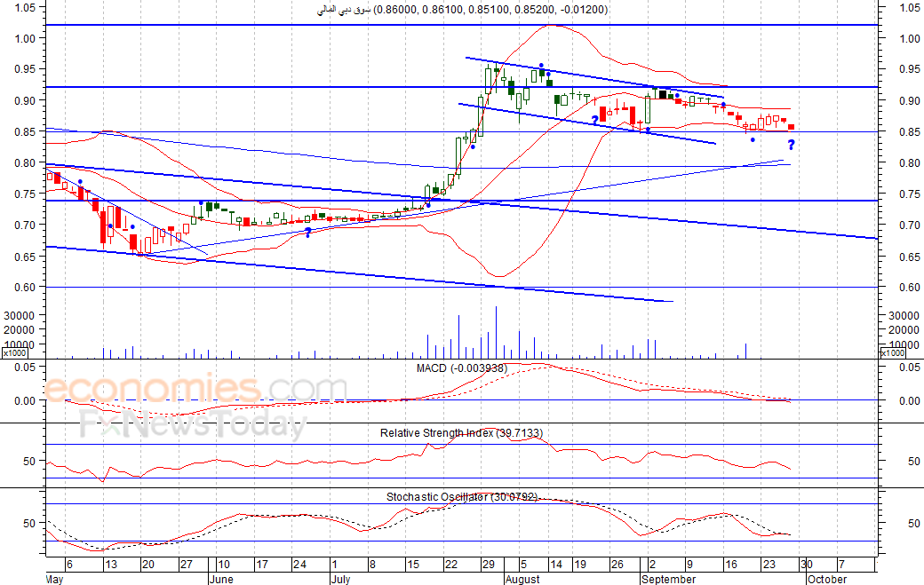Click date tick 14 in August

tap(555, 565)
